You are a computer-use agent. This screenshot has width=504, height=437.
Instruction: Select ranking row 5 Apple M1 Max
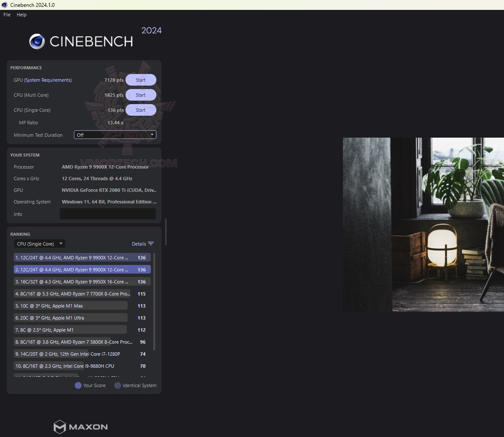pyautogui.click(x=82, y=306)
